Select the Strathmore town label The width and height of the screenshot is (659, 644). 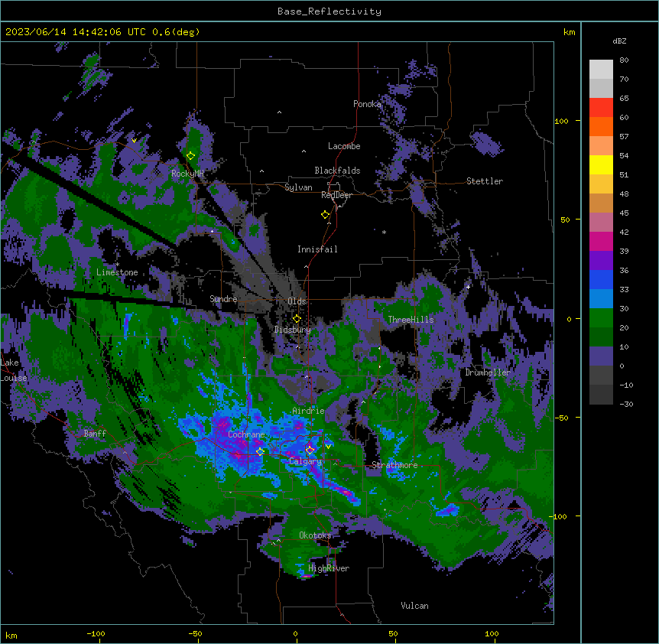[394, 465]
